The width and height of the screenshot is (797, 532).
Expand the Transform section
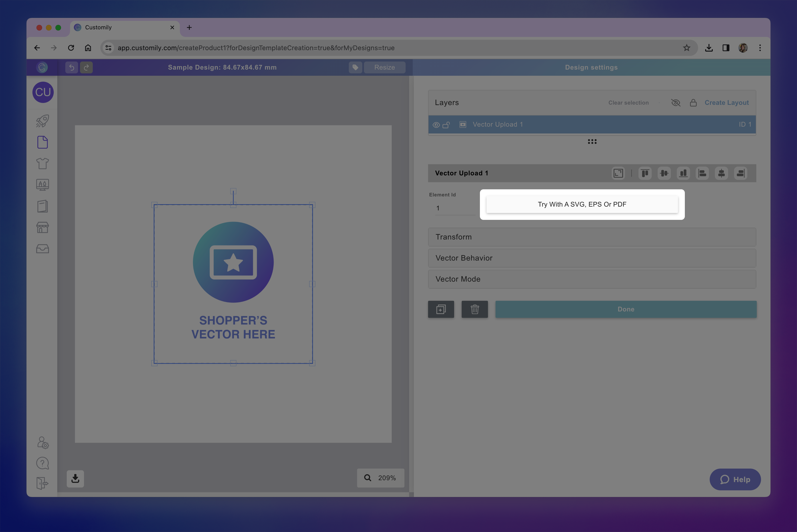pos(592,237)
